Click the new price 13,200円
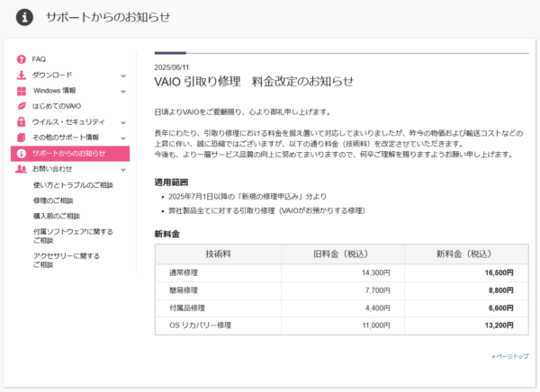Screen dimensions: 540x392 (x=499, y=325)
